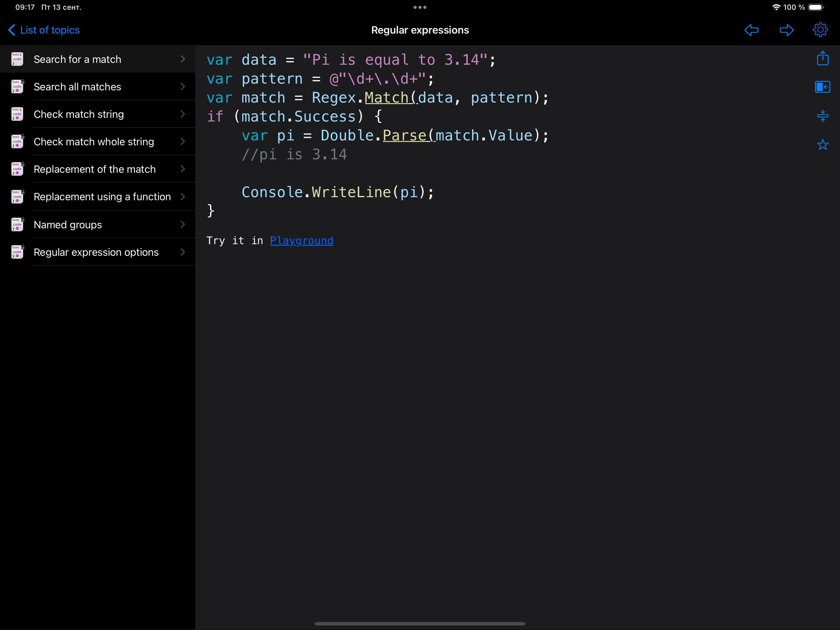
Task: Share the code snippet
Action: tap(823, 58)
